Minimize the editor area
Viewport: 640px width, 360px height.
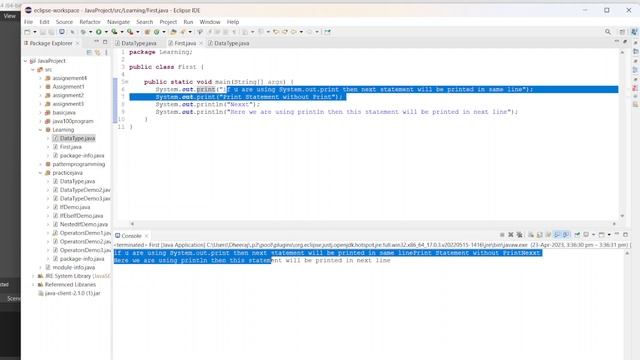point(617,42)
